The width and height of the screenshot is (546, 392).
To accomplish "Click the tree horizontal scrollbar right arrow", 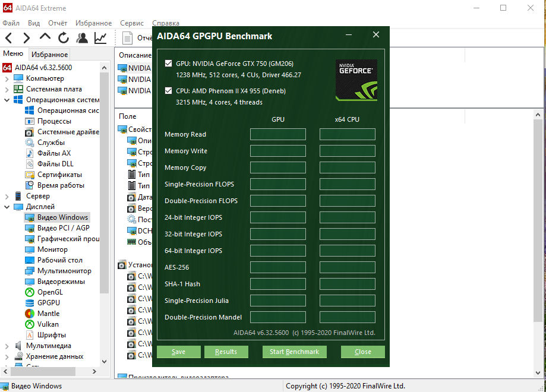I will click(94, 371).
